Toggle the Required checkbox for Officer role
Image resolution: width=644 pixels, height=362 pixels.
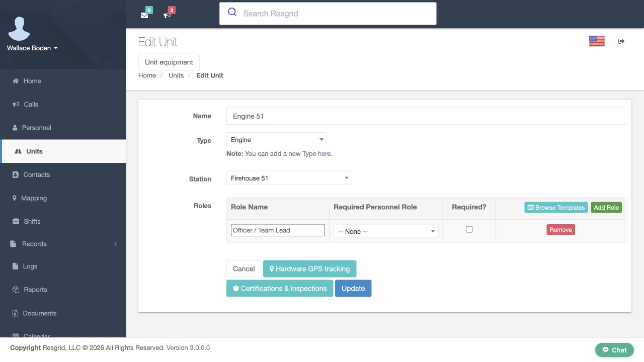[469, 229]
